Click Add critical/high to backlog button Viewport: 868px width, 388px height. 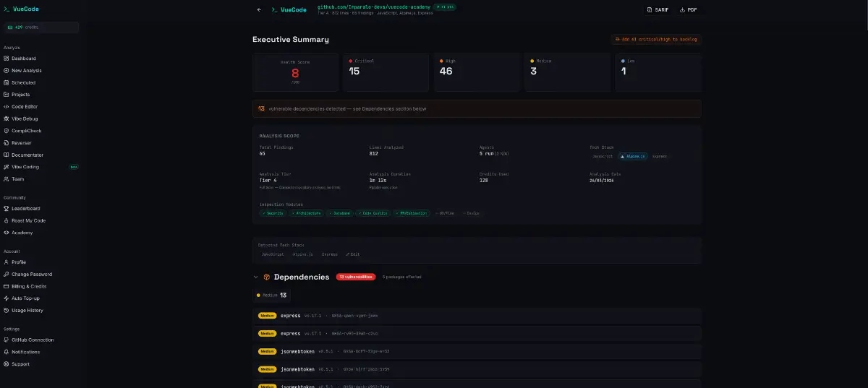tap(655, 39)
